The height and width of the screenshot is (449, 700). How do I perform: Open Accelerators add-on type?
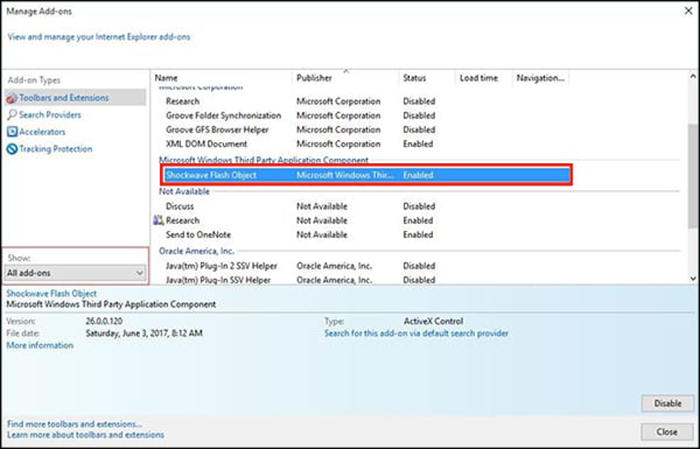[42, 132]
